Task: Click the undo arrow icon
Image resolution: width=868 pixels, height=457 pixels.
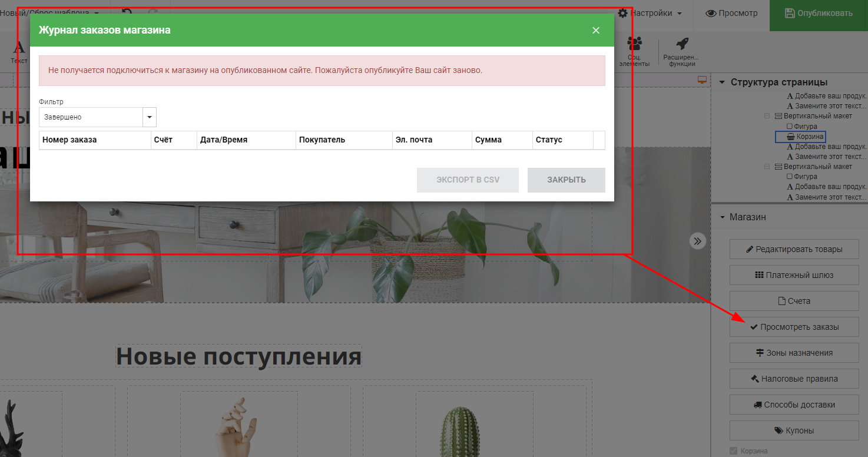Action: [127, 13]
